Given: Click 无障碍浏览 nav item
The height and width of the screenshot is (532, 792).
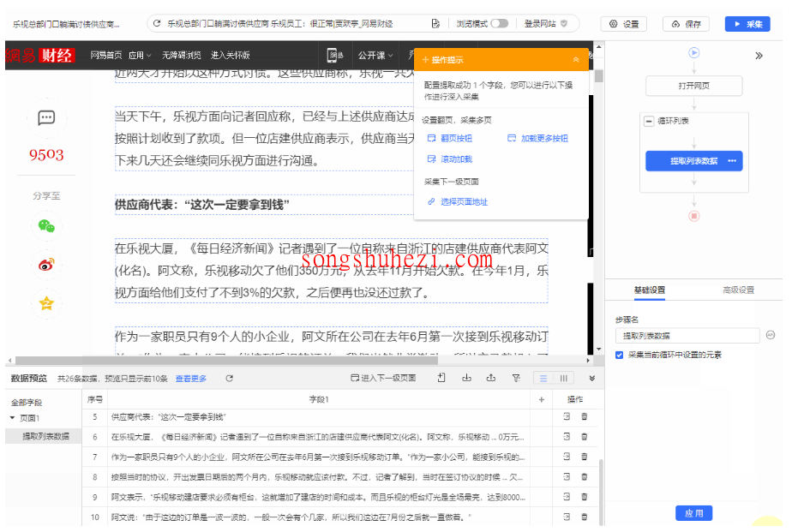Looking at the screenshot, I should 182,55.
